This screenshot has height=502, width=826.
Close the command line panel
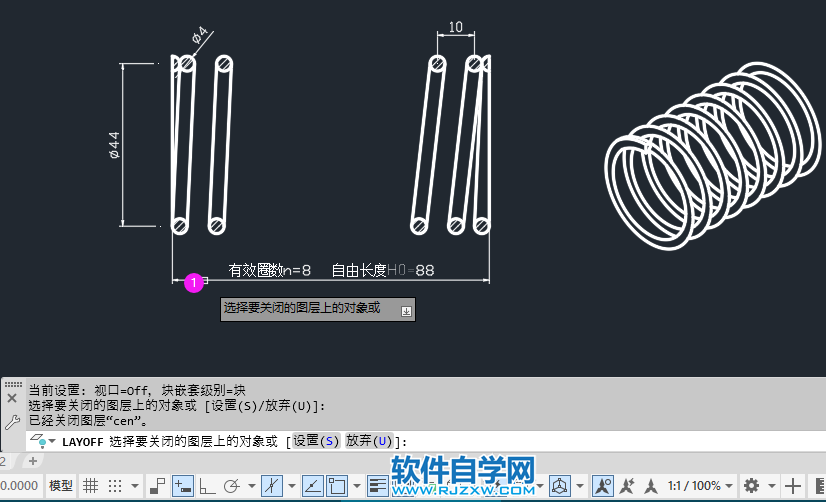[12, 399]
